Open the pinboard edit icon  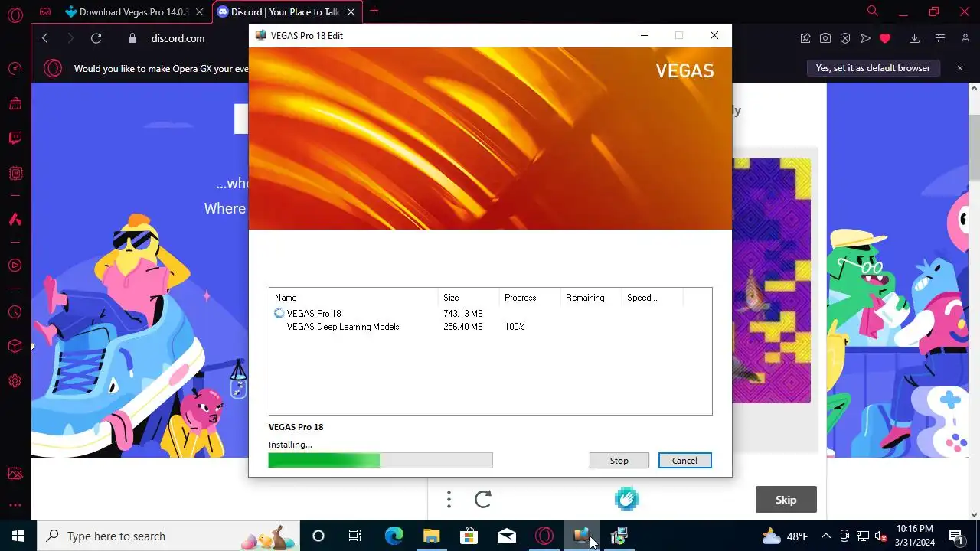pos(805,38)
